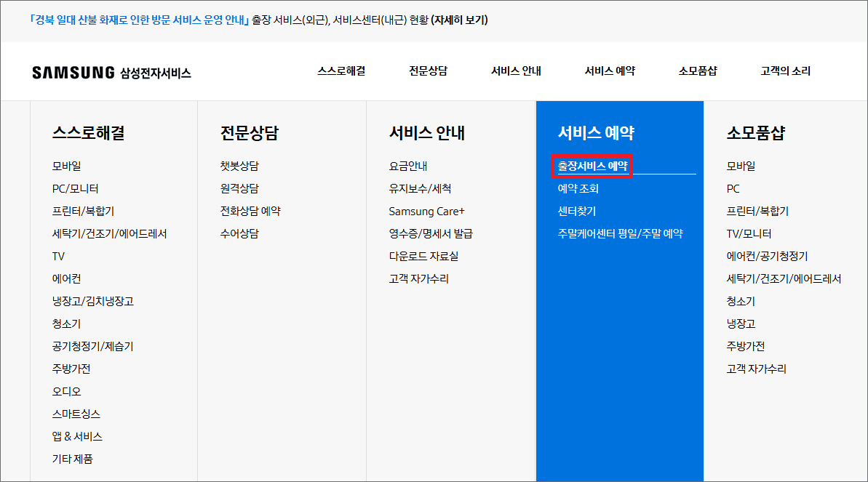Click the 서비스 안내 heading in the dropdown panel

tap(427, 133)
